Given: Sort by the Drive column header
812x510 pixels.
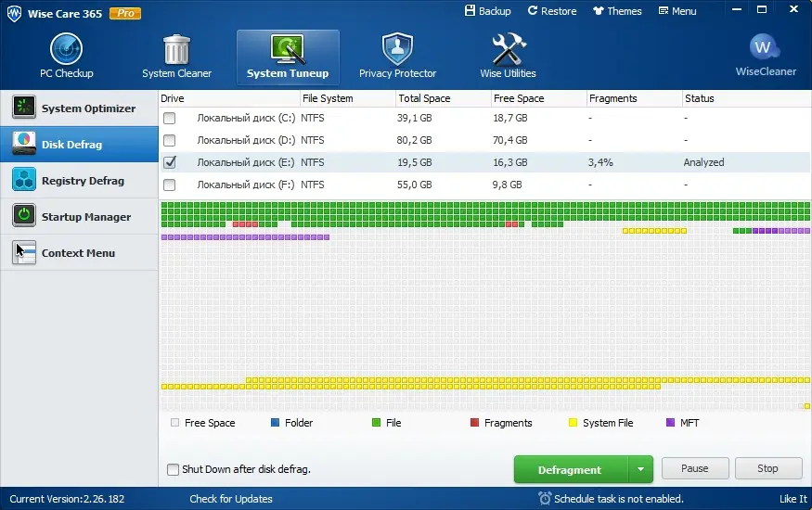Looking at the screenshot, I should 229,98.
